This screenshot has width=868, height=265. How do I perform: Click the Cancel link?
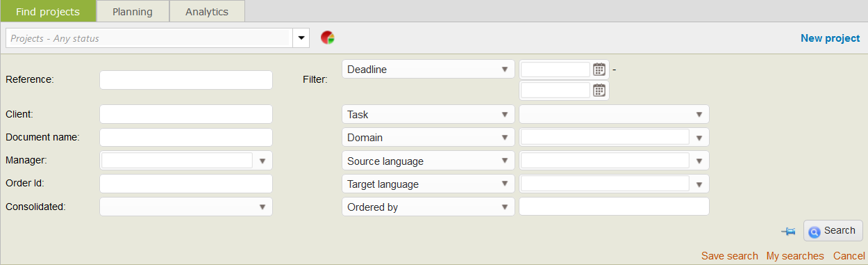click(849, 256)
